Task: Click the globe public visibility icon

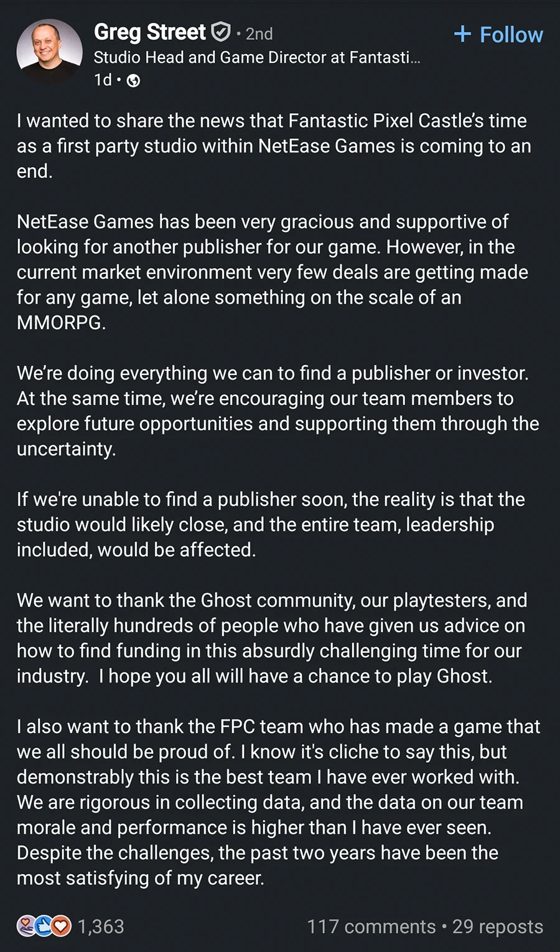Action: pyautogui.click(x=133, y=81)
